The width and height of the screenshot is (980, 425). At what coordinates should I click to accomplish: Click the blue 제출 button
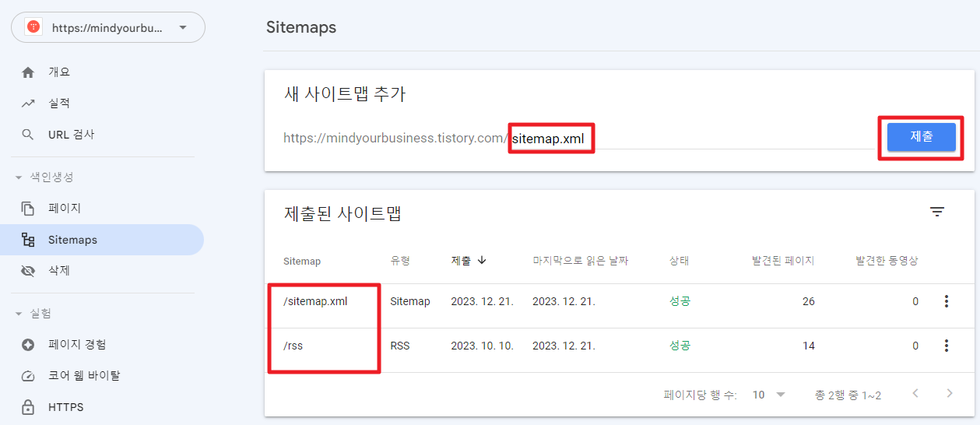[922, 137]
